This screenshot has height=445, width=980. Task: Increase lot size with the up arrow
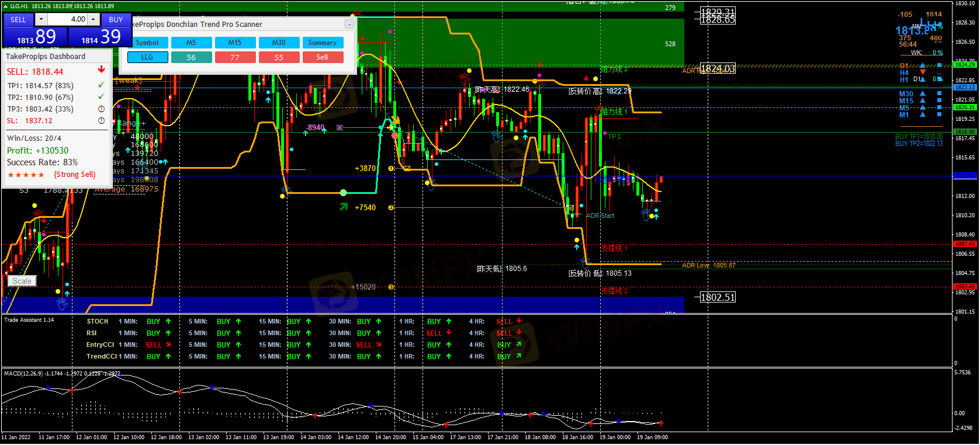94,19
